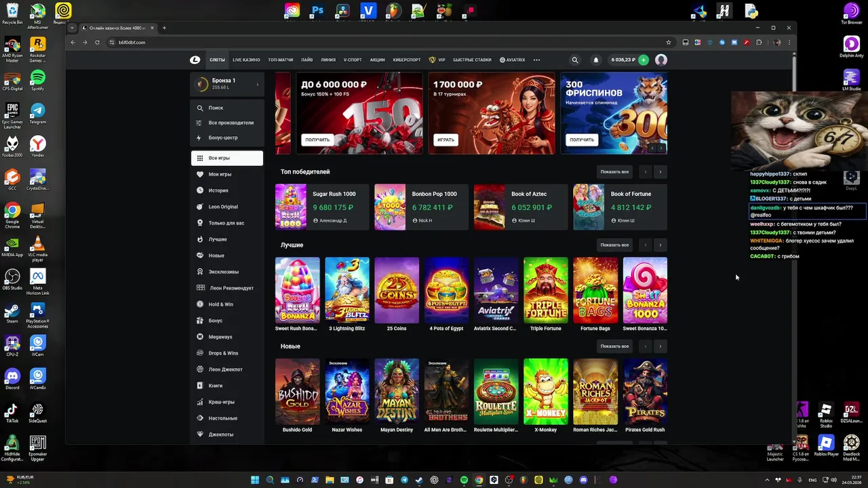This screenshot has height=488, width=868.
Task: Open the КИБЕРСПОРТ tab
Action: (x=407, y=60)
